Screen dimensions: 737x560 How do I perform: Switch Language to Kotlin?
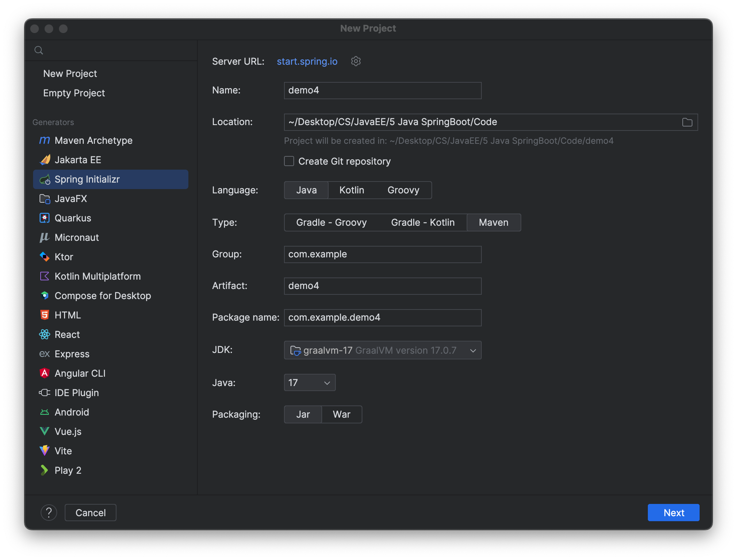351,190
